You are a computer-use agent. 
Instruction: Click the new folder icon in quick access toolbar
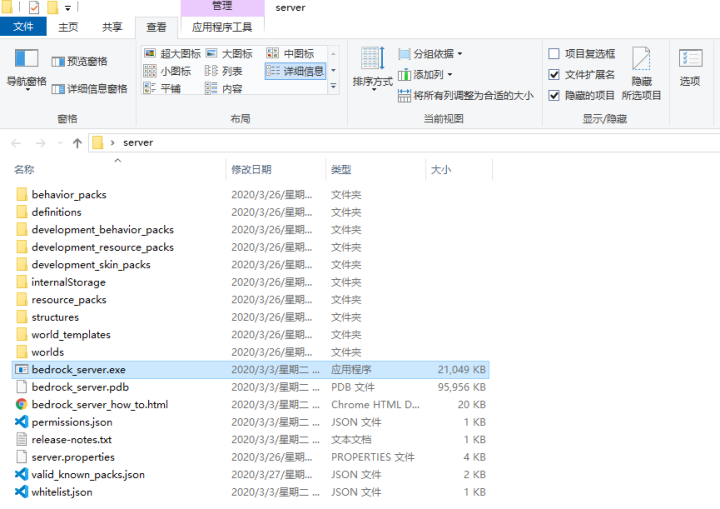pos(52,7)
